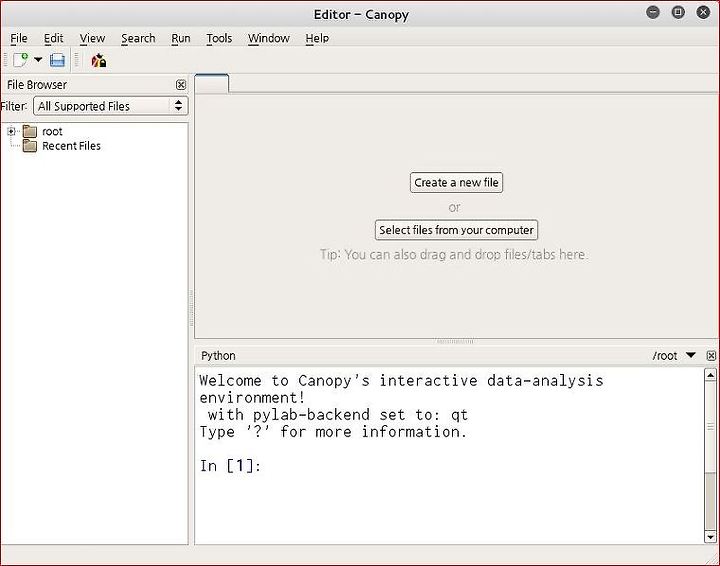
Task: Click the Python console scroll down arrow
Action: 710,537
